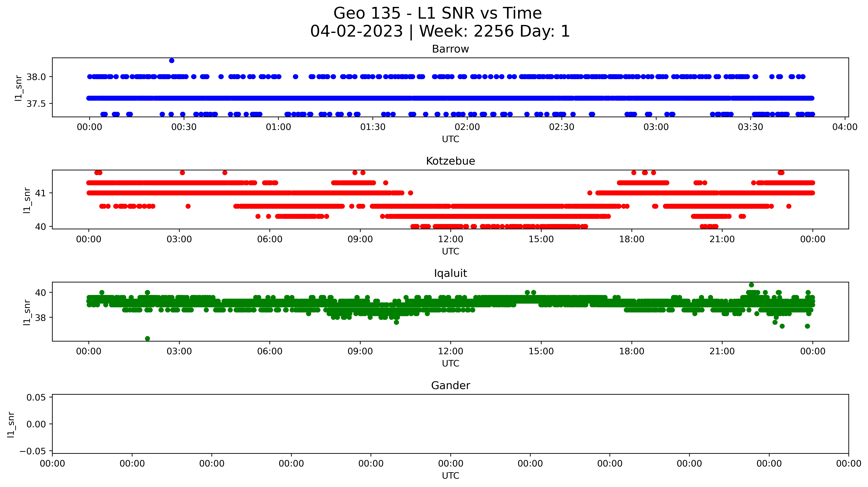
Task: Click the 02:00 x-axis tick in Barrow plot
Action: pos(467,127)
